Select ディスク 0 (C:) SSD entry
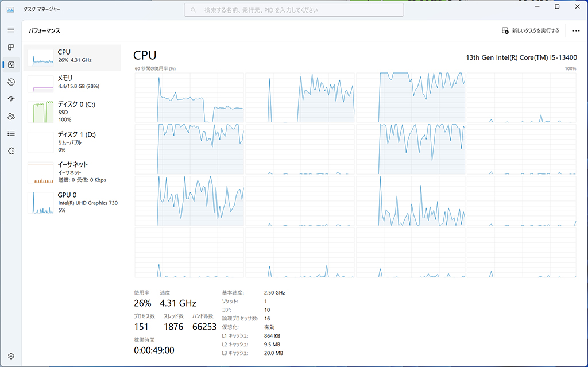 pos(72,111)
